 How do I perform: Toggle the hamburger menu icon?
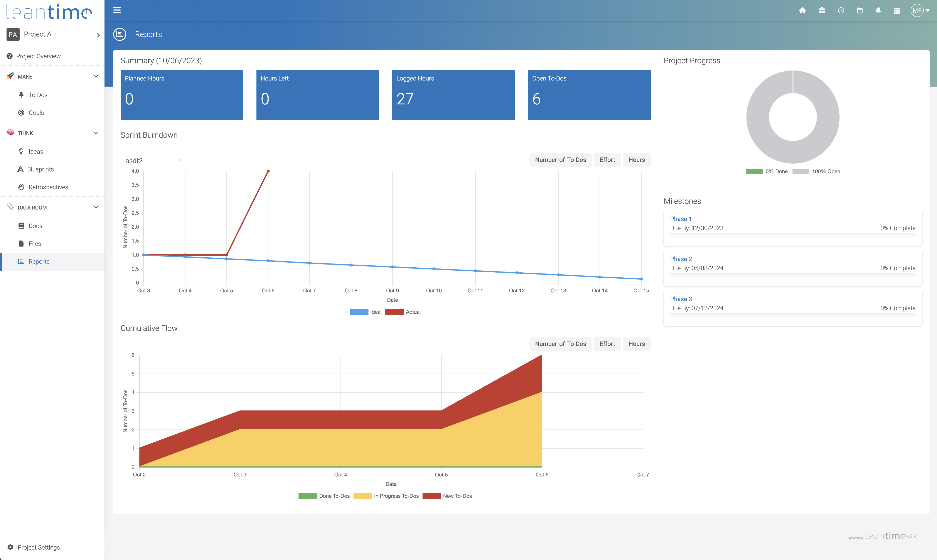[x=117, y=10]
